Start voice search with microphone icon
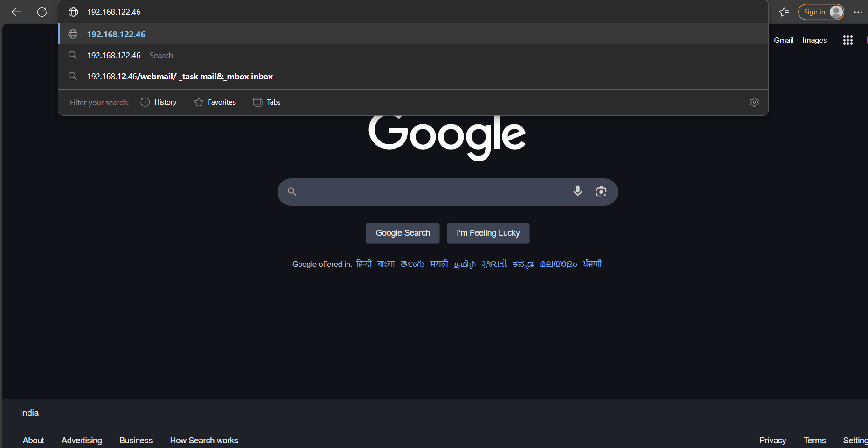The image size is (868, 448). 578,191
